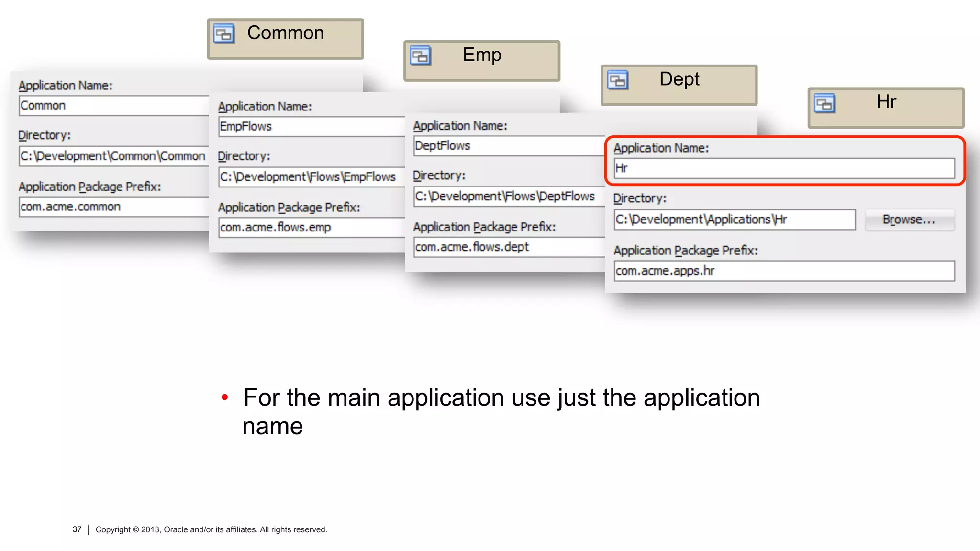The width and height of the screenshot is (980, 551).
Task: Click the Directory field with C:\Development\Applications\Hr
Action: 735,220
